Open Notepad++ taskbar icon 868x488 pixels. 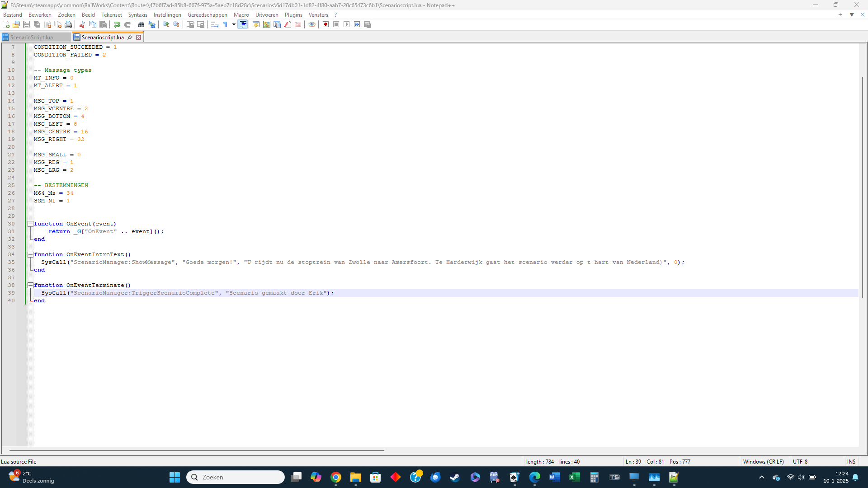674,477
